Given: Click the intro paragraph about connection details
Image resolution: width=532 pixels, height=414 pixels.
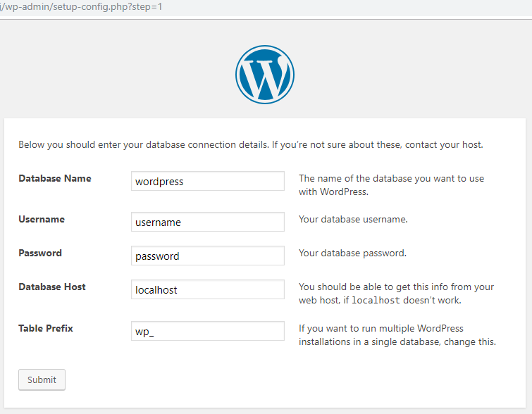Looking at the screenshot, I should [x=250, y=145].
